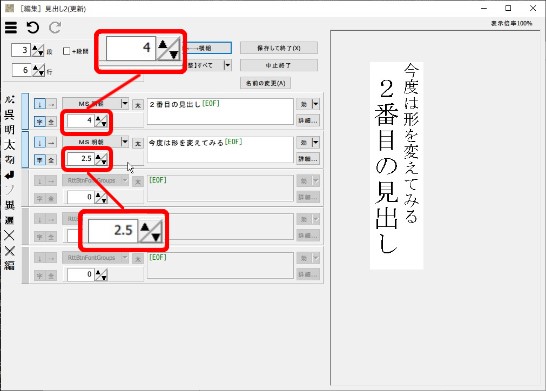Select blue row handle left of '2番目の見出し'
This screenshot has height=391, width=546.
(x=25, y=111)
